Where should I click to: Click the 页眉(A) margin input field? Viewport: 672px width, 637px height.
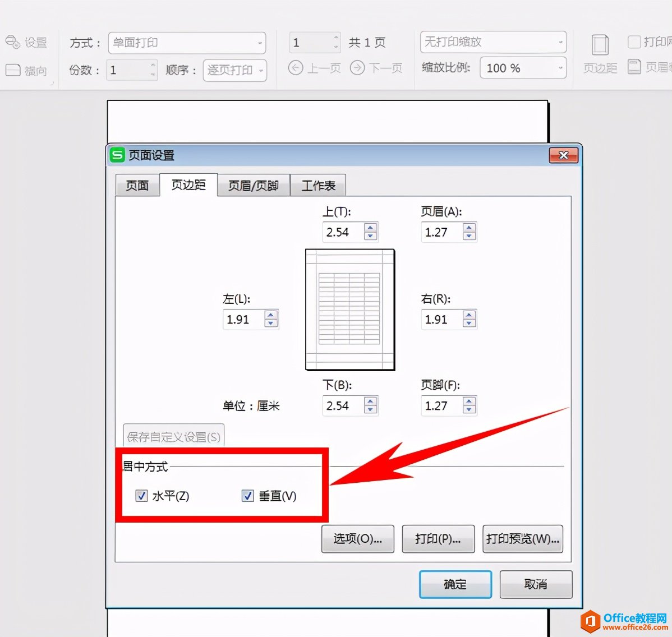tap(442, 232)
